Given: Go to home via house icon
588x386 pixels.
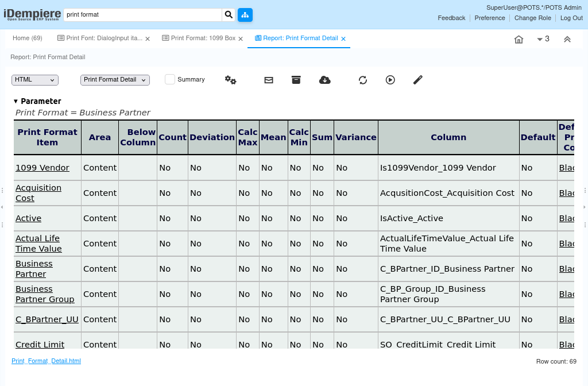Looking at the screenshot, I should pyautogui.click(x=519, y=39).
